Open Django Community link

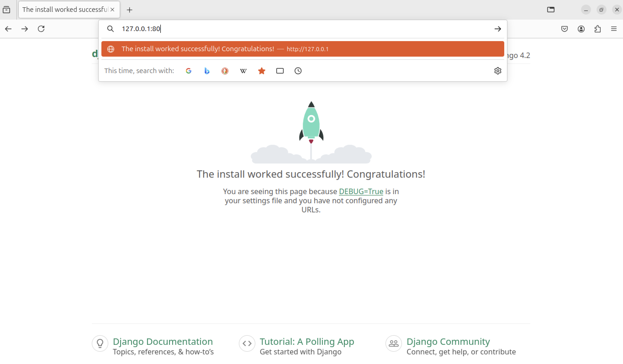(448, 341)
